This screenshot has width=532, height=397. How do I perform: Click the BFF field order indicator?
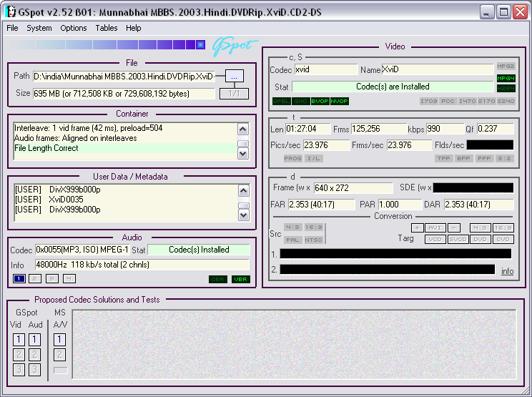tap(463, 159)
